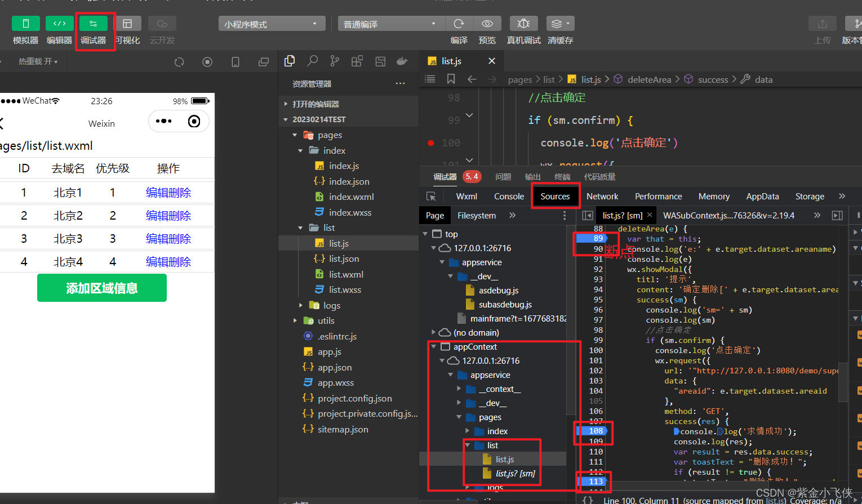Click the cloud development icon
This screenshot has height=504, width=862.
[x=162, y=24]
